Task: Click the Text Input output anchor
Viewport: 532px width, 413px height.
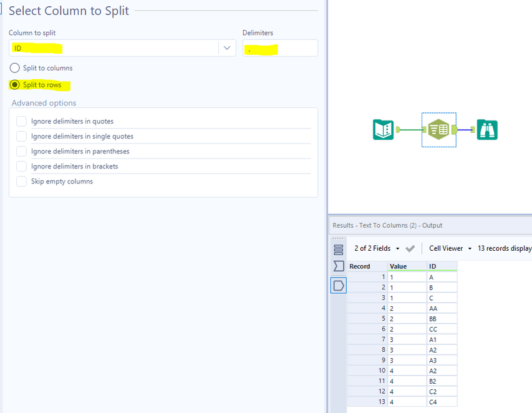Action: point(398,130)
